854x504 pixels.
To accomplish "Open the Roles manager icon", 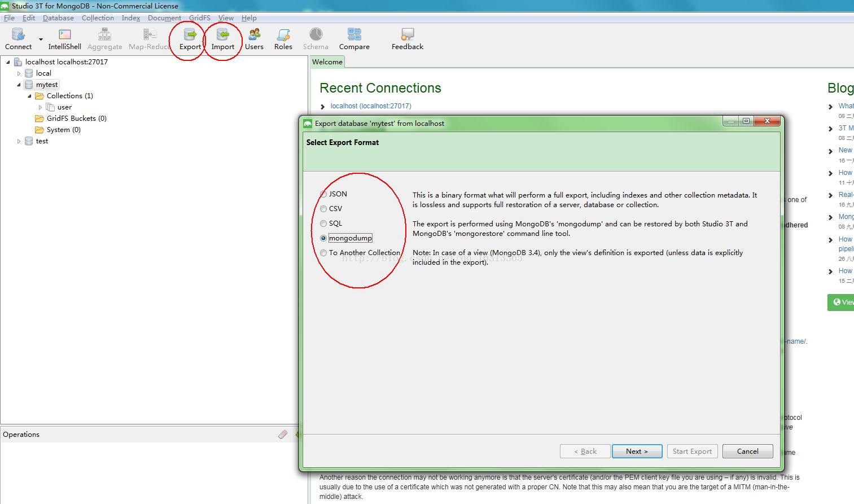I will tap(283, 40).
